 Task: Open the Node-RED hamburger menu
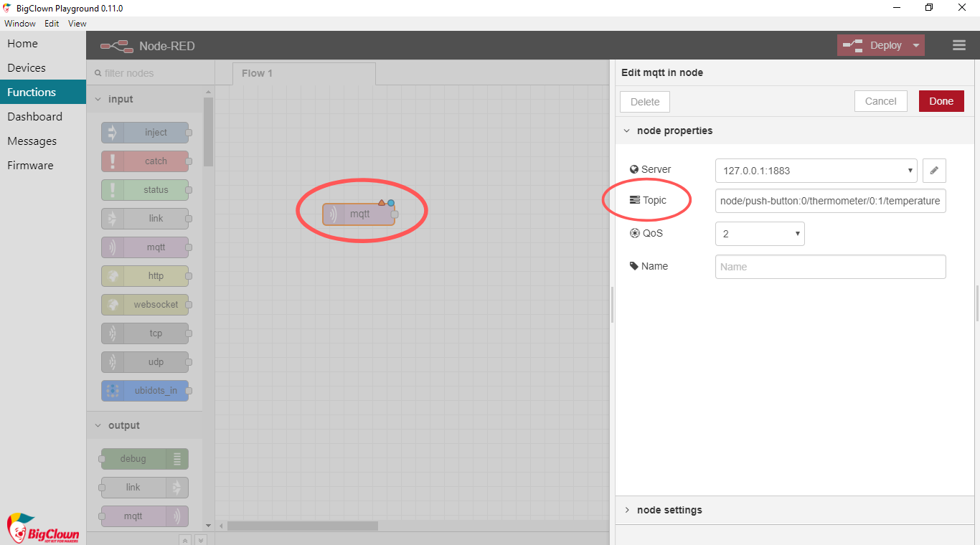959,45
